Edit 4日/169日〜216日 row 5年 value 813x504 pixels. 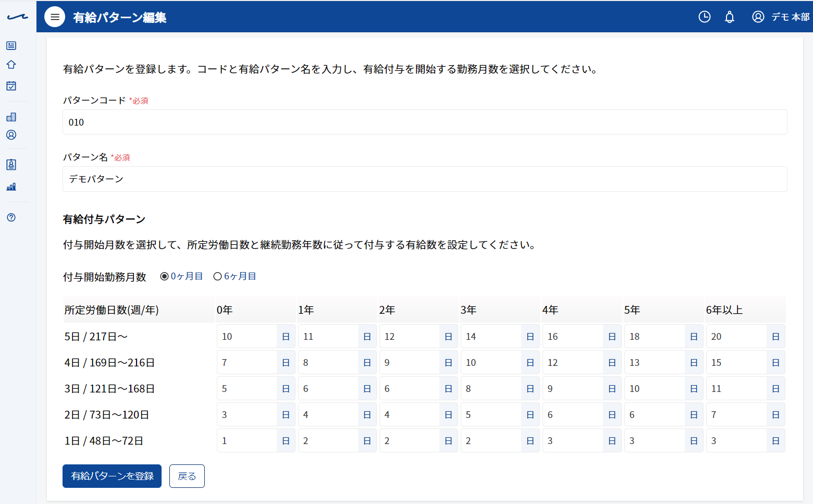point(655,362)
